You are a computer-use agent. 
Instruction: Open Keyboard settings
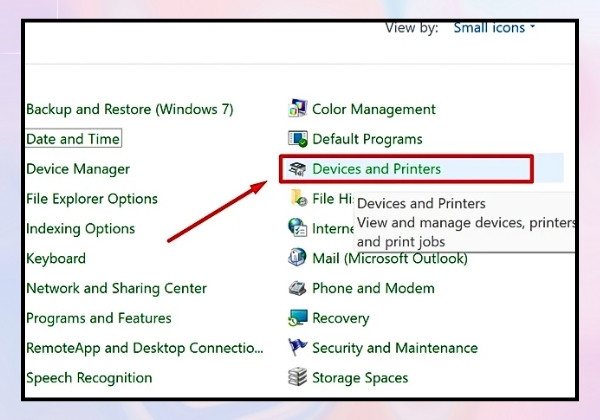point(56,259)
